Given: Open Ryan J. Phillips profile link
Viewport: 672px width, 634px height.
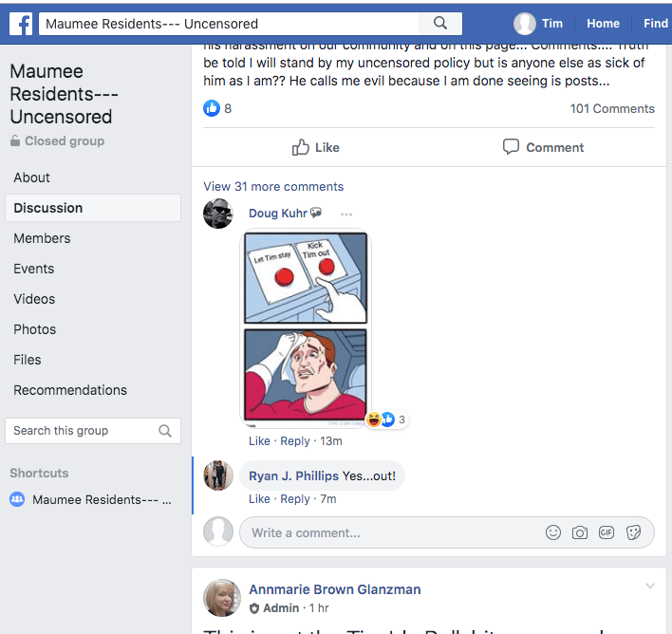Looking at the screenshot, I should [293, 475].
